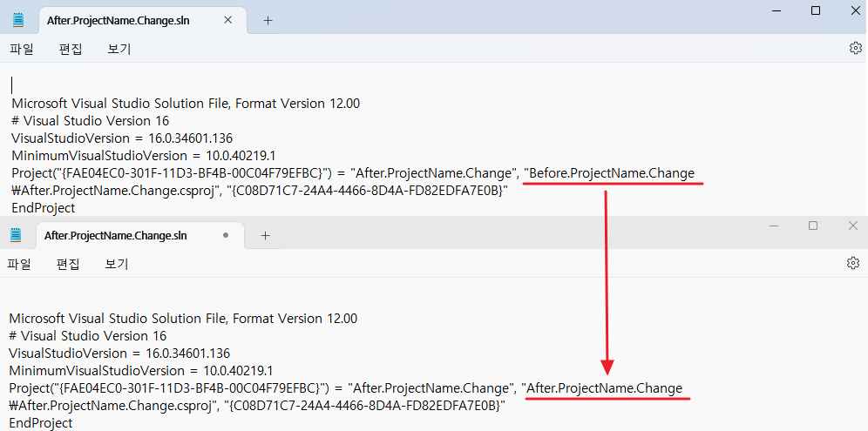
Task: Click Notepad app icon in upper window
Action: (x=19, y=20)
